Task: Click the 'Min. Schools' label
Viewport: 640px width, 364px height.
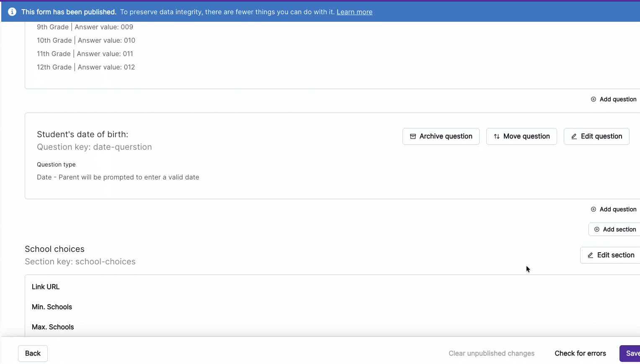Action: (52, 307)
